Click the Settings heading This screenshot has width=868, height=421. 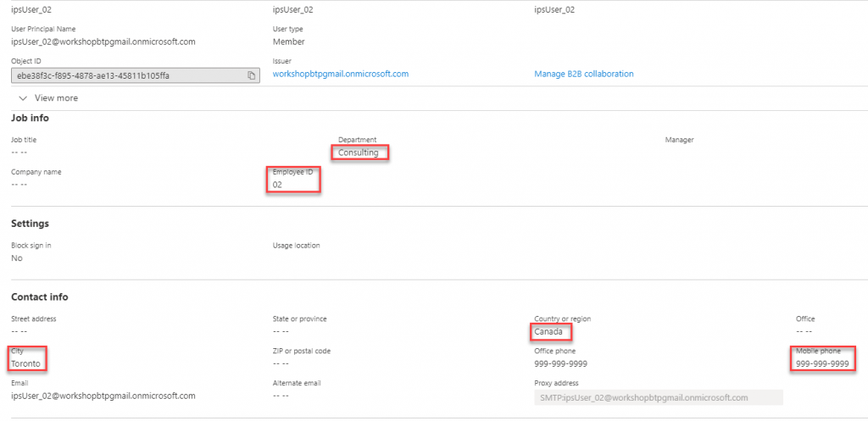[x=31, y=224]
